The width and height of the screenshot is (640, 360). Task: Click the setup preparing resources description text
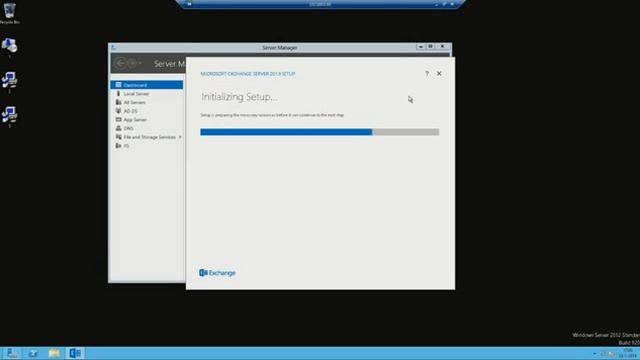[272, 115]
